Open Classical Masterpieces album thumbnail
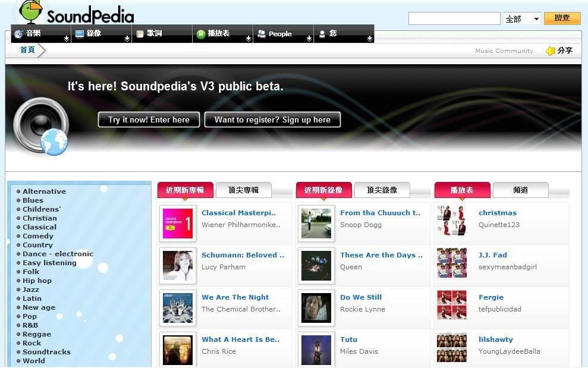 pos(178,224)
